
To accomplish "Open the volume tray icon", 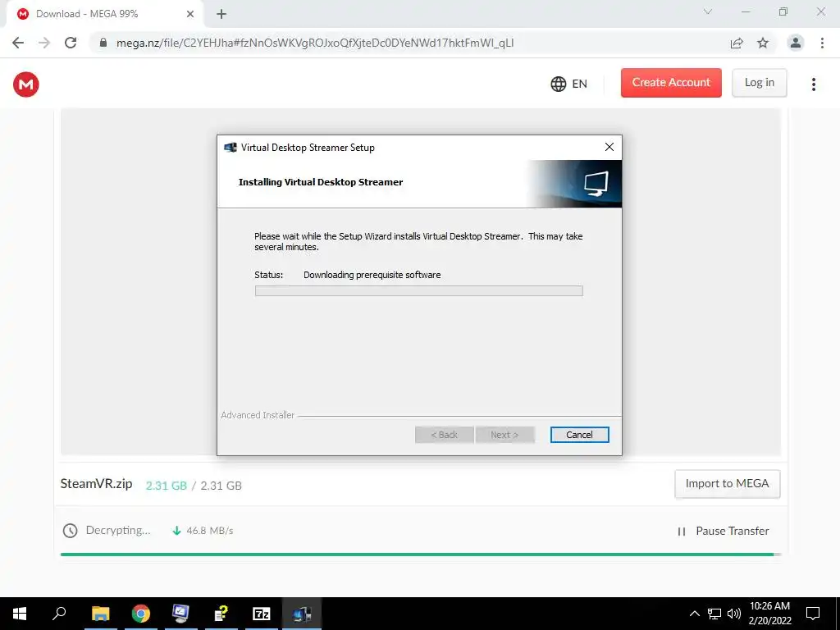I will point(734,614).
